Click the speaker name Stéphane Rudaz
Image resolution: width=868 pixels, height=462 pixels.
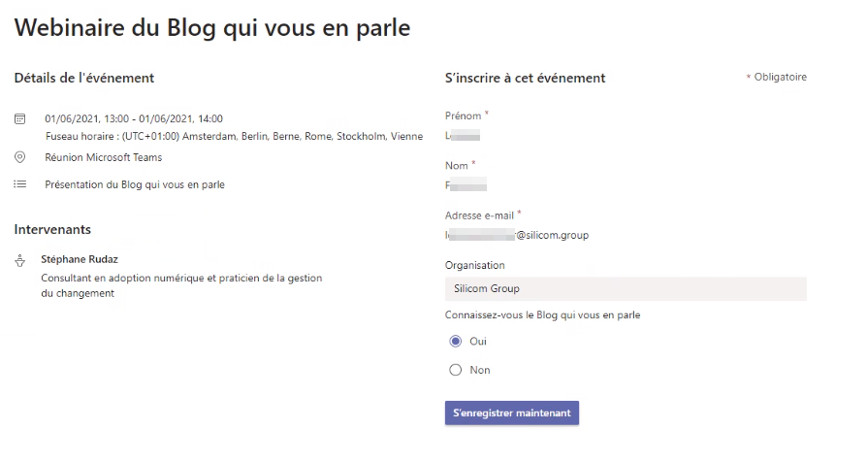(x=80, y=259)
